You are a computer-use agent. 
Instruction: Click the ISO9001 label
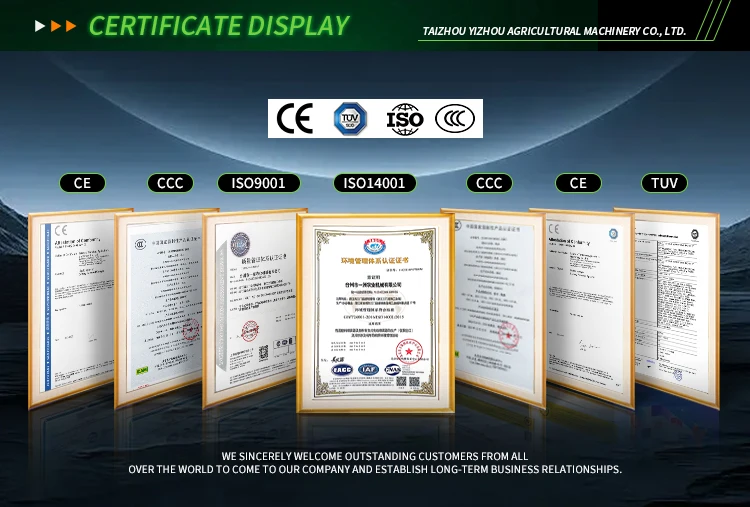[259, 183]
